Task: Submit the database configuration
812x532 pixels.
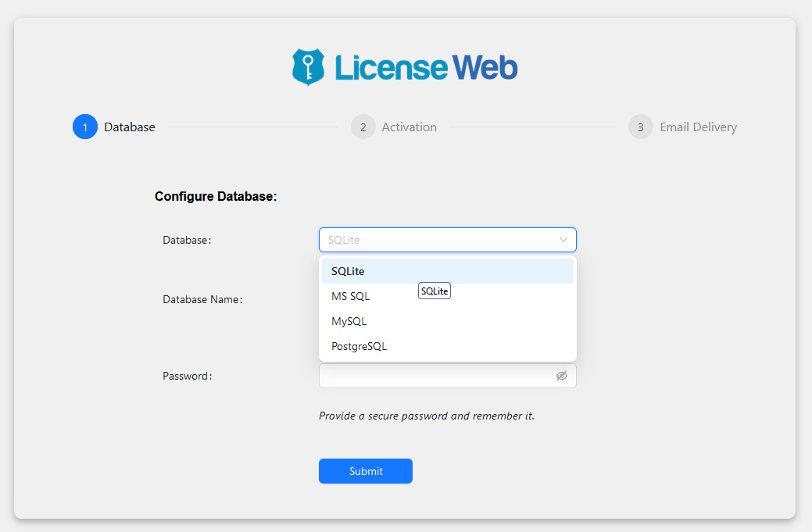Action: [x=366, y=471]
